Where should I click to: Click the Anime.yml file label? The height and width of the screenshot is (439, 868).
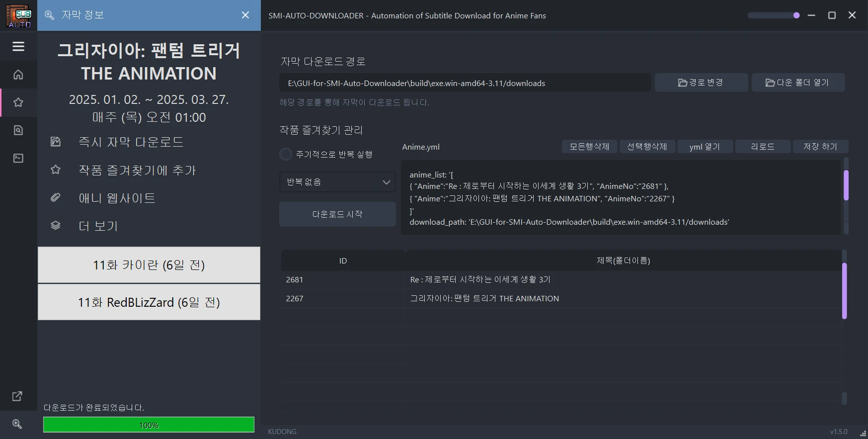click(x=421, y=147)
